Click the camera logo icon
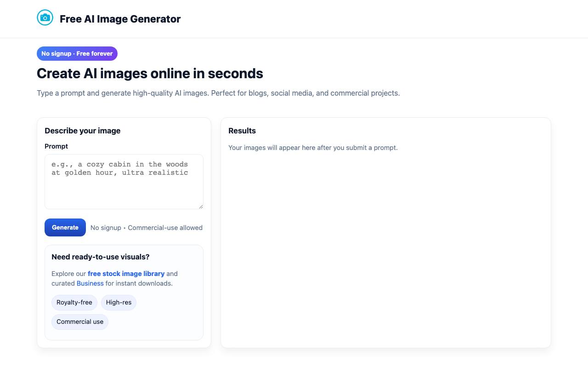 coord(45,17)
